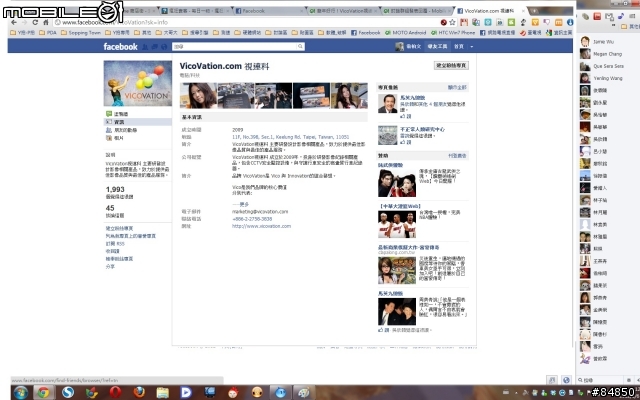
Task: Click the RSS subscribe link in sidebar
Action: tap(115, 244)
